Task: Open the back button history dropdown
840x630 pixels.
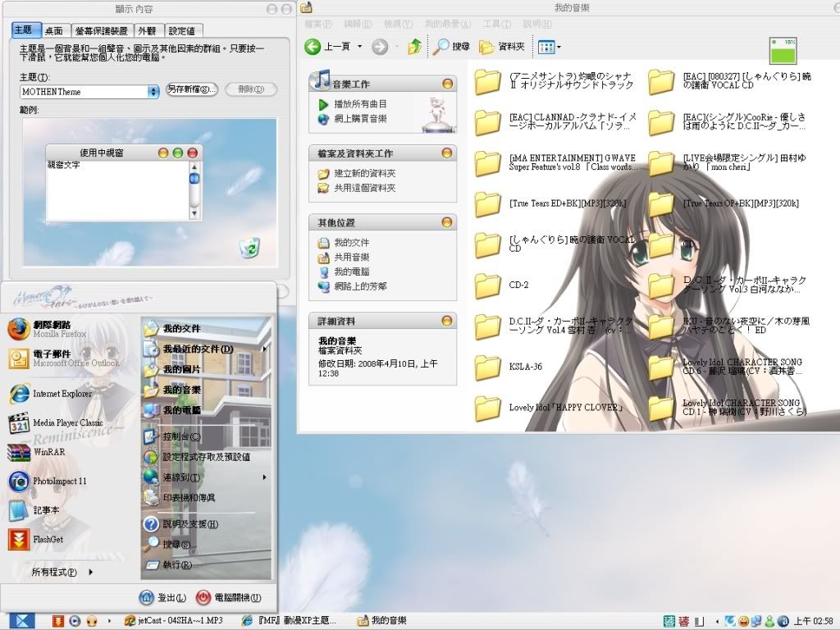Action: (359, 47)
